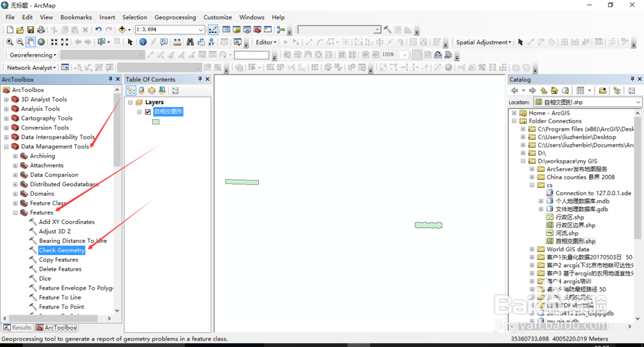The height and width of the screenshot is (347, 644).
Task: Expand the World GIS data folder
Action: (x=532, y=249)
